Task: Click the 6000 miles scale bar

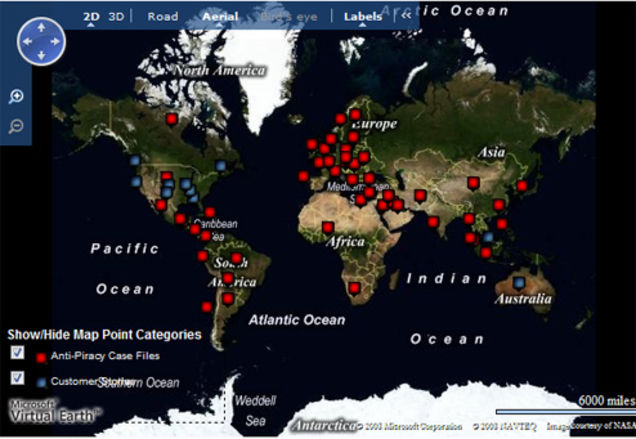Action: 565,411
